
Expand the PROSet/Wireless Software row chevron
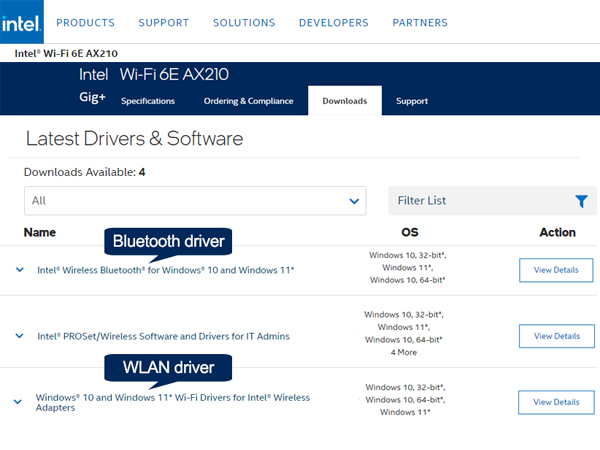pos(19,336)
